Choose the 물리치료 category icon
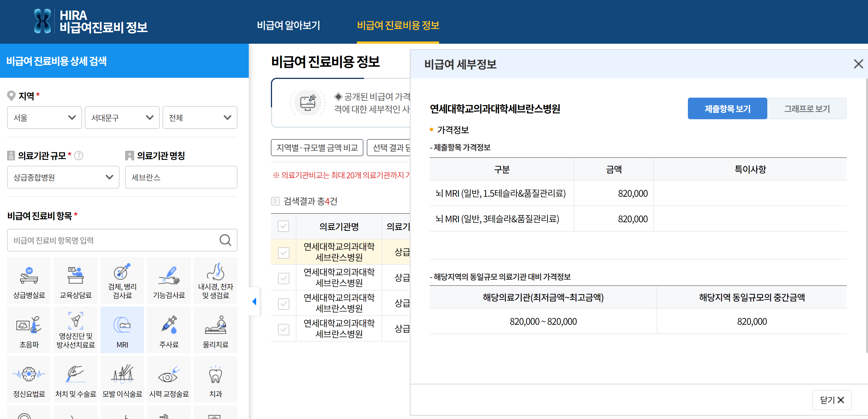 (x=216, y=330)
